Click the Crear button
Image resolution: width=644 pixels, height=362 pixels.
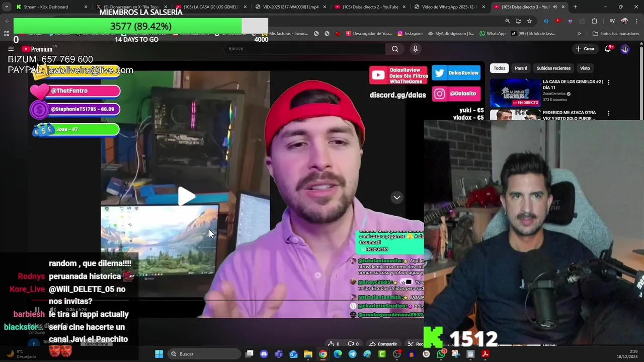coord(585,49)
